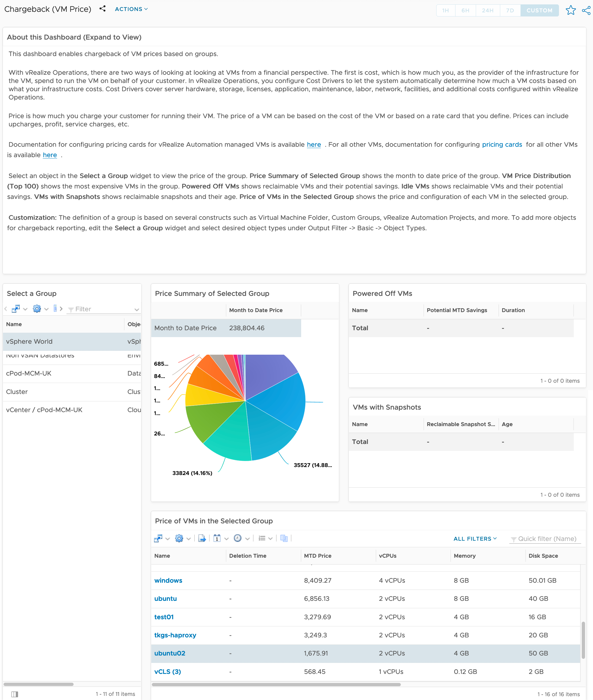Viewport: 593px width, 700px height.
Task: Open the 'pricing cards' documentation link
Action: (x=502, y=145)
